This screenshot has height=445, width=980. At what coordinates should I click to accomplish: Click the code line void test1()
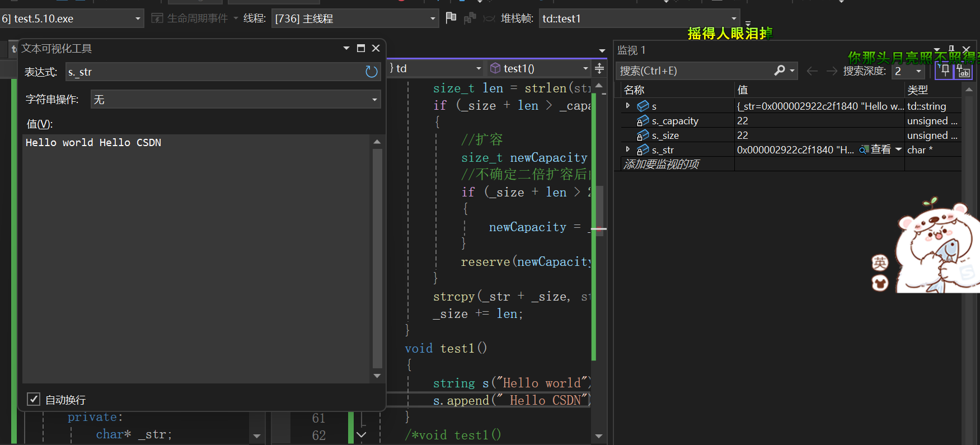point(446,348)
